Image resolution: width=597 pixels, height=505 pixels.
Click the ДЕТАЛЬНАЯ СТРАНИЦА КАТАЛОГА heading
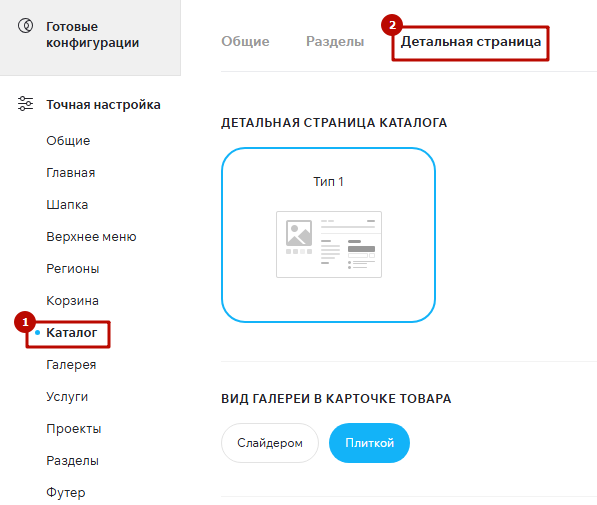(334, 123)
